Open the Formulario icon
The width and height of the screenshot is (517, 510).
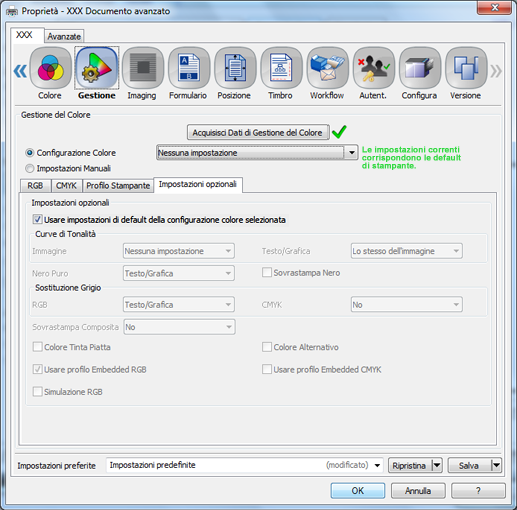(x=189, y=68)
